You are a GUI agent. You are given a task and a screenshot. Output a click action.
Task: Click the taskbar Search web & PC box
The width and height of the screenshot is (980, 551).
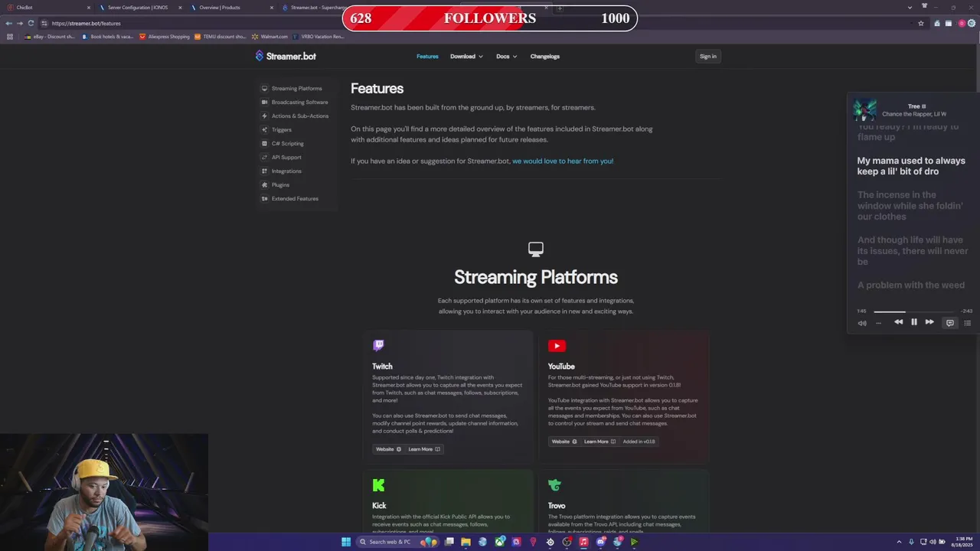coord(397,542)
